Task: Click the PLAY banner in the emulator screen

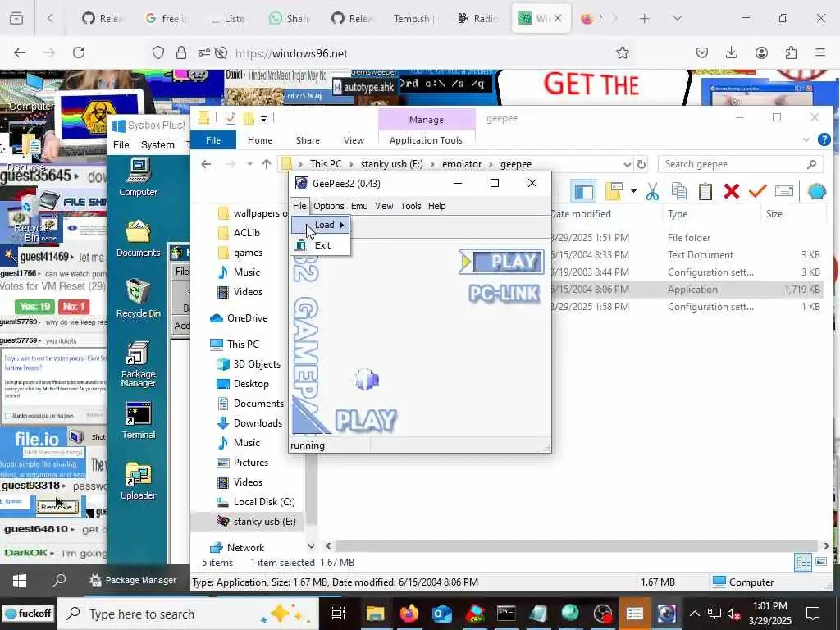Action: pos(502,262)
